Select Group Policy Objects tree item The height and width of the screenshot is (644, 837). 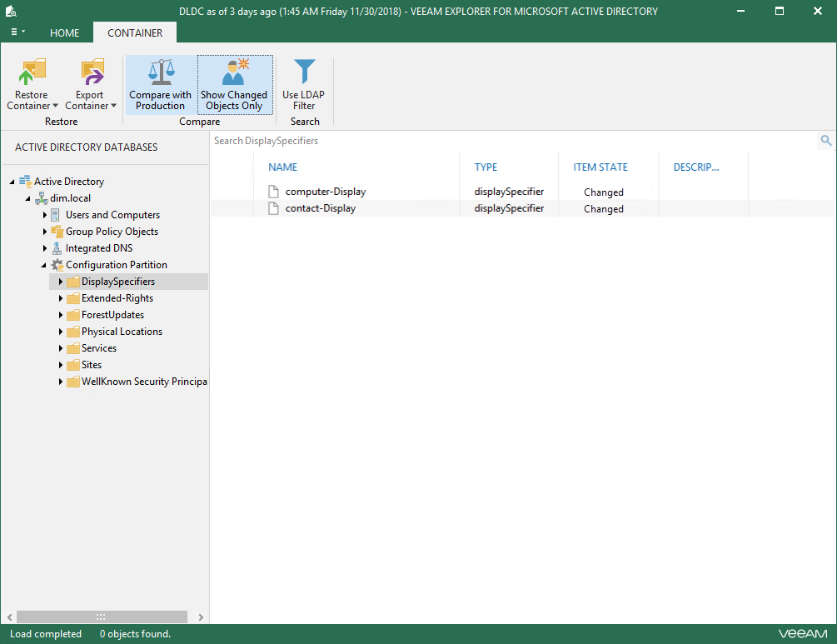pos(112,232)
